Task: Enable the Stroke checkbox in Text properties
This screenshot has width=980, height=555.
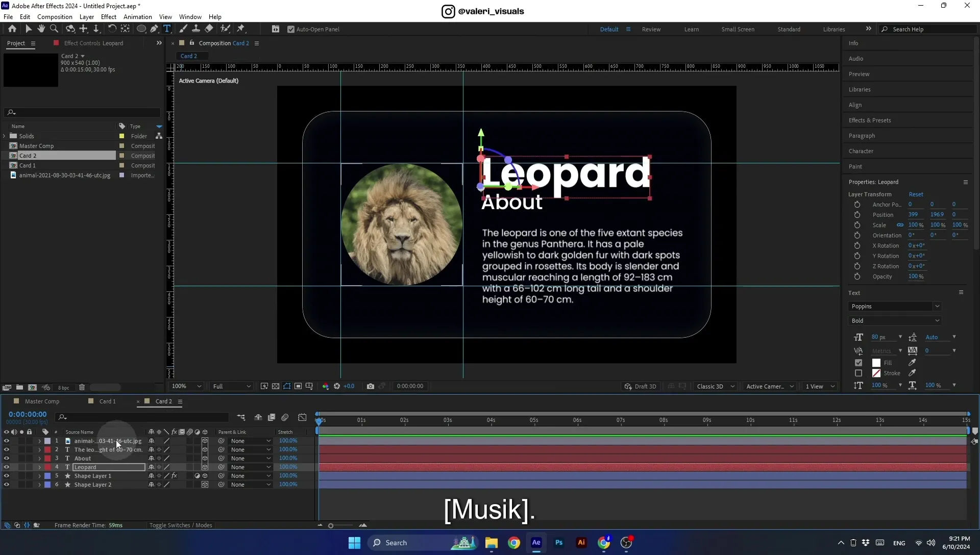Action: pos(859,373)
